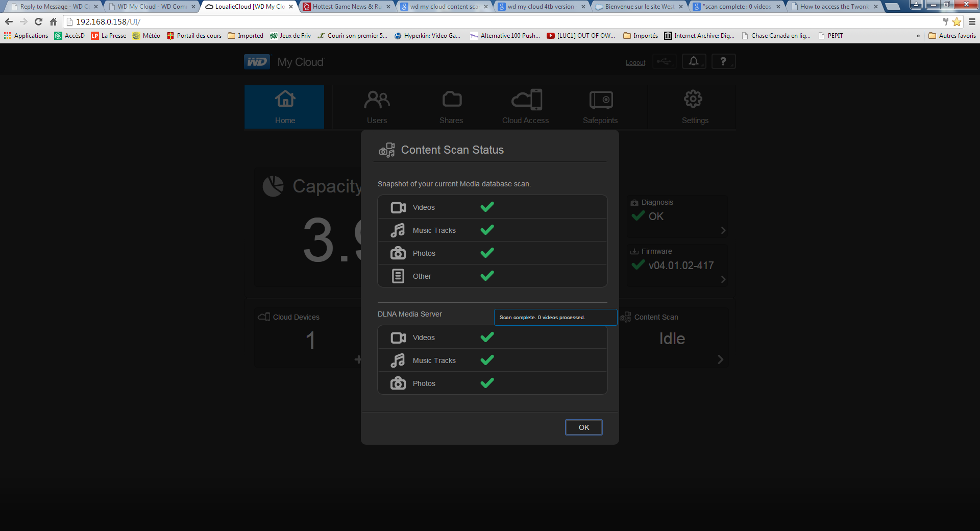Open the Cloud Access navigation tab
Viewport: 980px width, 531px height.
pyautogui.click(x=525, y=107)
